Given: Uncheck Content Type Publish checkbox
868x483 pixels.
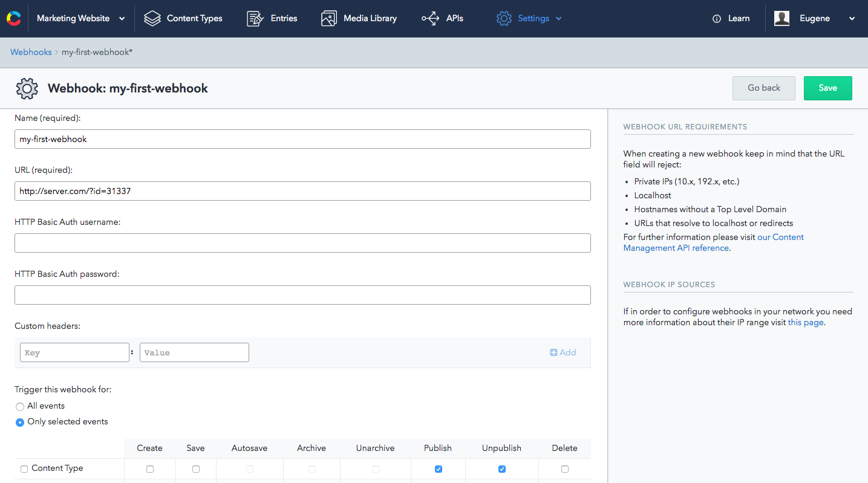Looking at the screenshot, I should click(439, 469).
